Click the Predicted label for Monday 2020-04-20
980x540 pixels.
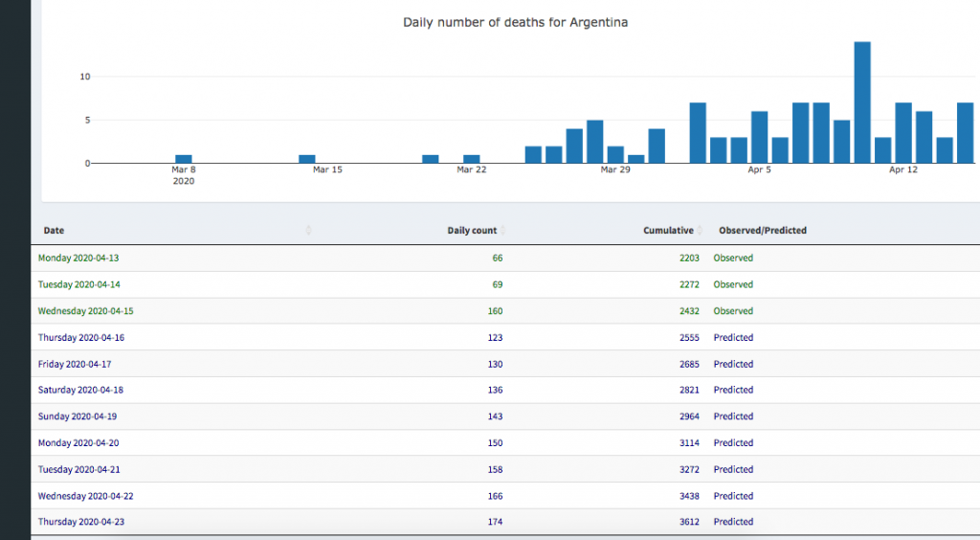tap(733, 443)
